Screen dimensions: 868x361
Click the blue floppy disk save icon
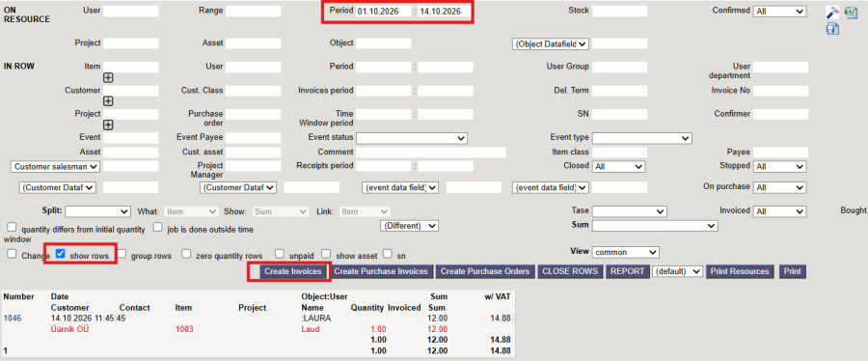(832, 29)
